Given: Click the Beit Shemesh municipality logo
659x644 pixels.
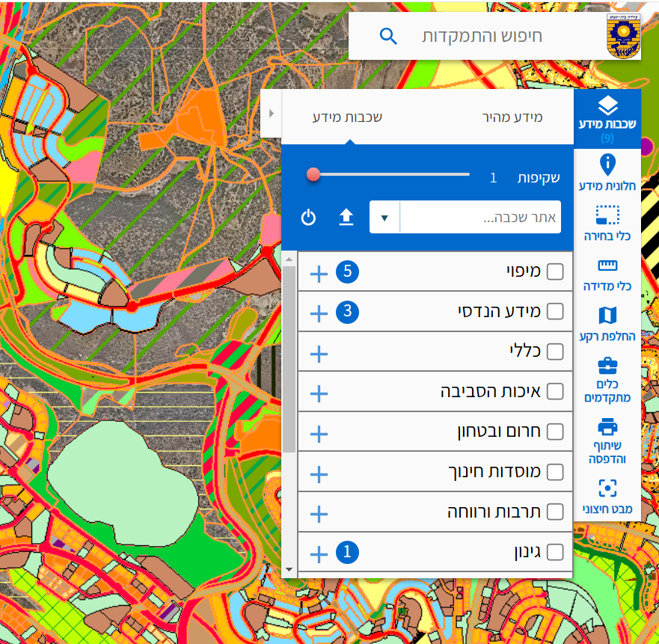Looking at the screenshot, I should (x=623, y=36).
